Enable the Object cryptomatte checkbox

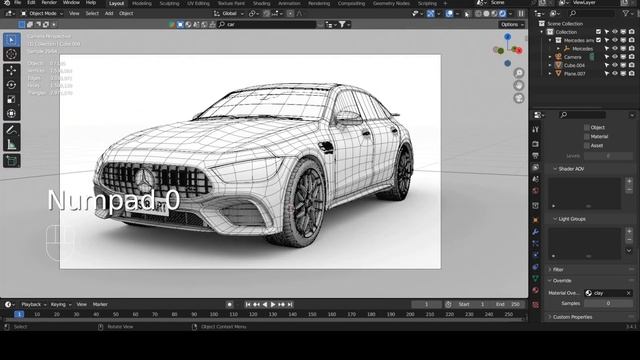coord(587,128)
